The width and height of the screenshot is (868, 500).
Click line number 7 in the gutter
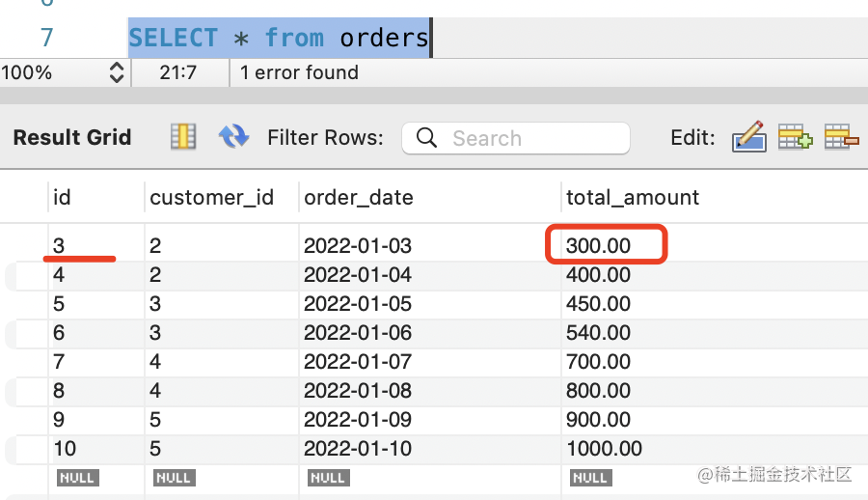coord(46,39)
